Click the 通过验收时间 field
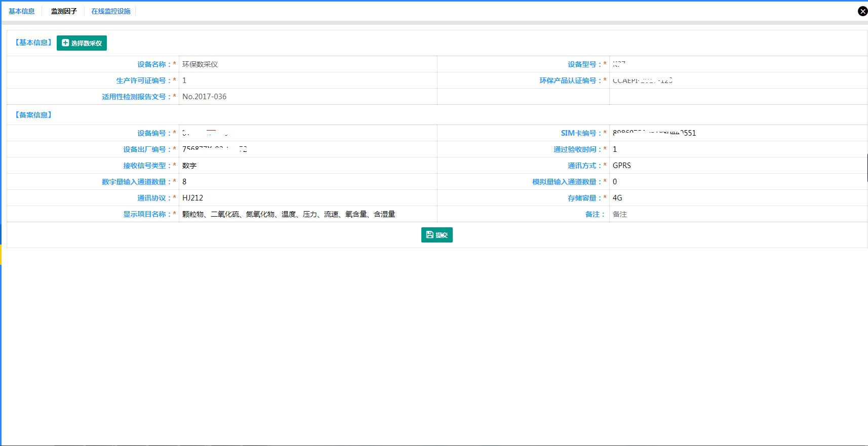The height and width of the screenshot is (446, 868). point(737,149)
